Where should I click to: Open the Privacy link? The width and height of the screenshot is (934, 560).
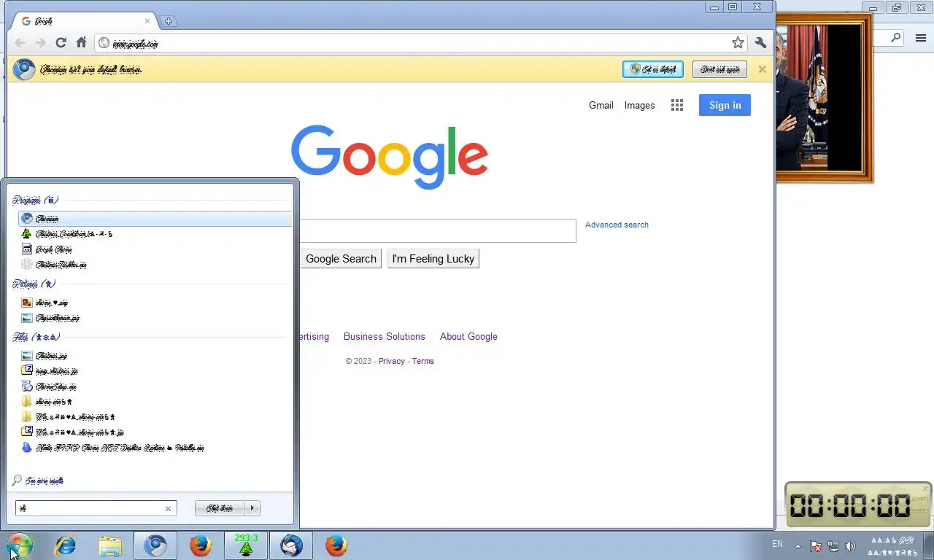[x=391, y=361]
